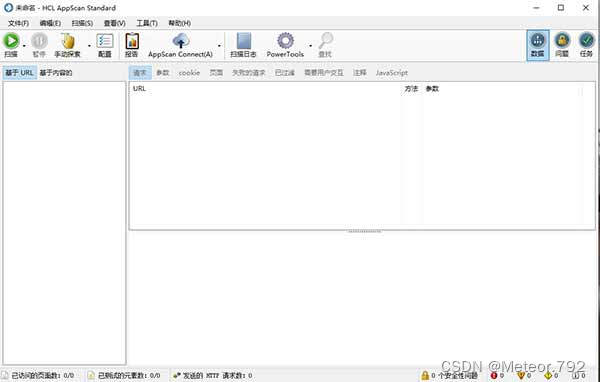Select the cookie tab
This screenshot has width=600, height=382.
pyautogui.click(x=189, y=73)
